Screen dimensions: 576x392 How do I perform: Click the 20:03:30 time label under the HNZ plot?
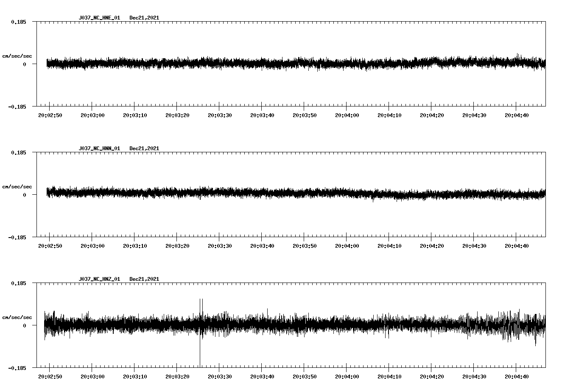pyautogui.click(x=220, y=377)
